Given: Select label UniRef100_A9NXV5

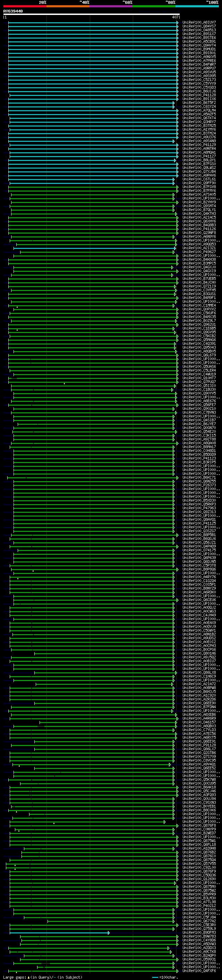Looking at the screenshot, I should click(x=199, y=57).
